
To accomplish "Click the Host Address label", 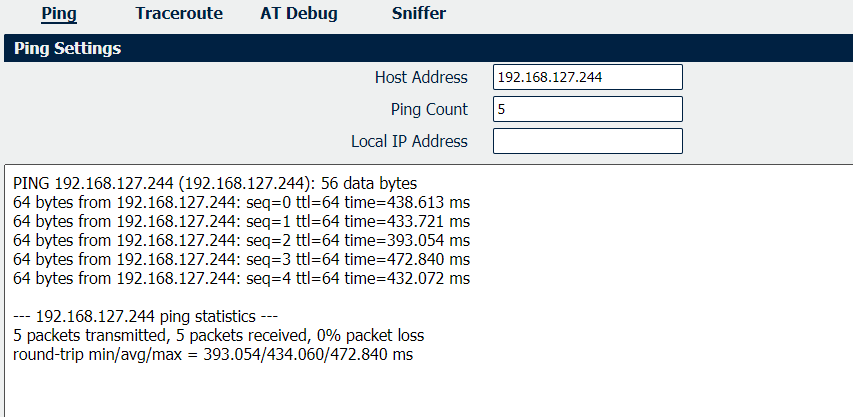I will pyautogui.click(x=421, y=77).
